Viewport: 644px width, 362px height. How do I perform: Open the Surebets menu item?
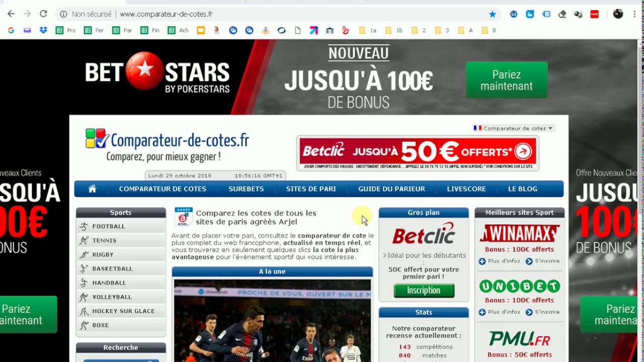[x=246, y=189]
